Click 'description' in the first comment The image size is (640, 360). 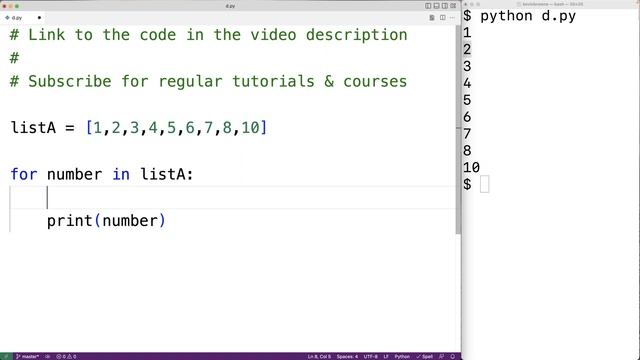coord(356,35)
